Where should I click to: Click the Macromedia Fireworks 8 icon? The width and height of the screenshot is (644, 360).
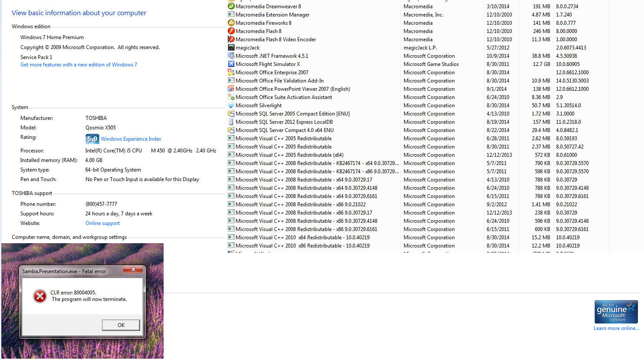click(x=231, y=23)
